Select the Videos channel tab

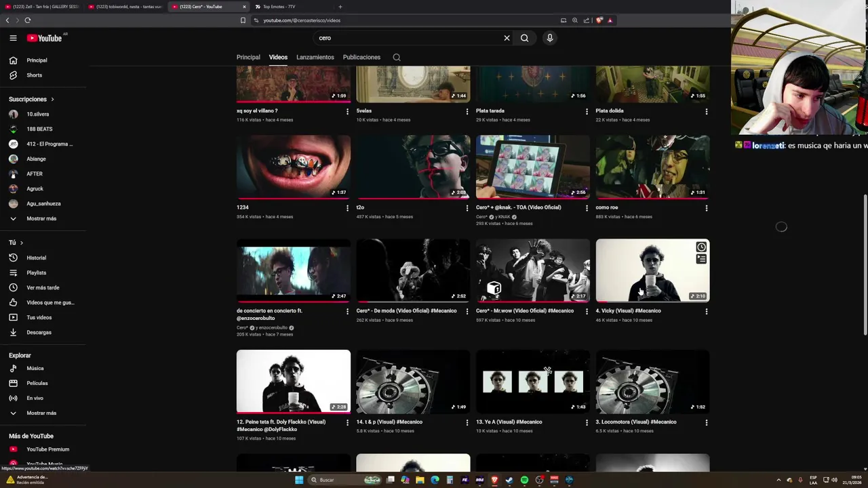tap(278, 58)
